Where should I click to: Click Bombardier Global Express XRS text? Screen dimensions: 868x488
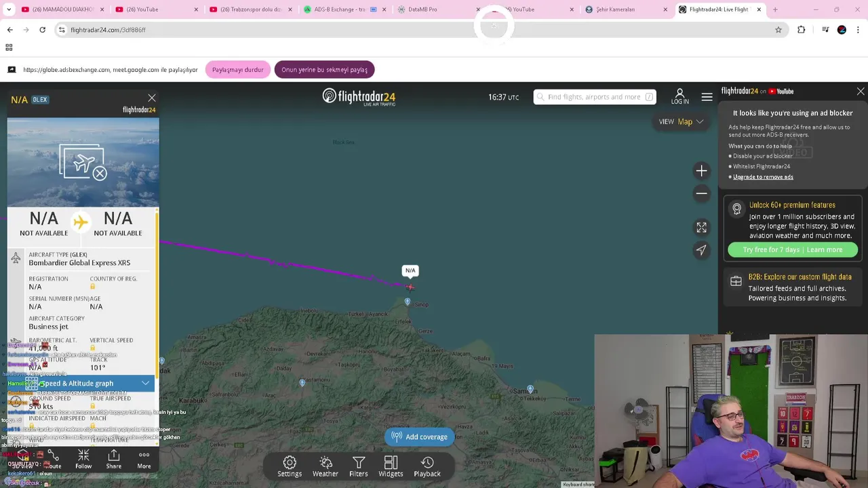point(79,263)
